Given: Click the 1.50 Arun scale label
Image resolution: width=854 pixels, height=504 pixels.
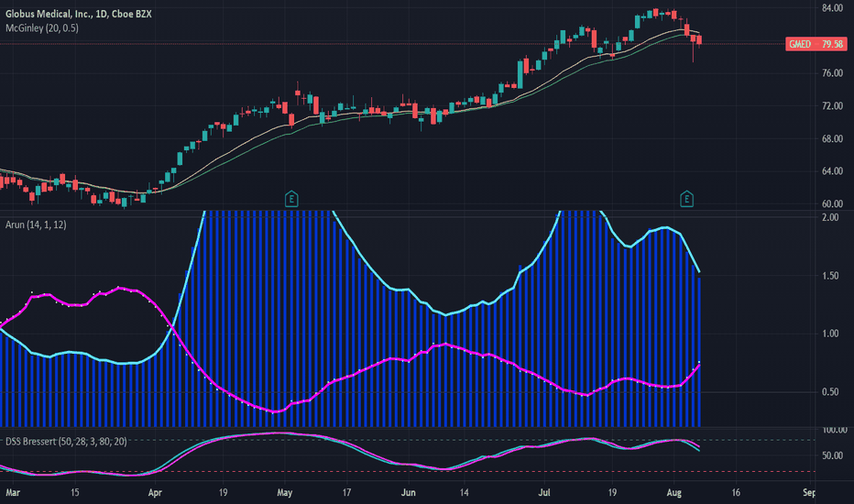Looking at the screenshot, I should (830, 276).
